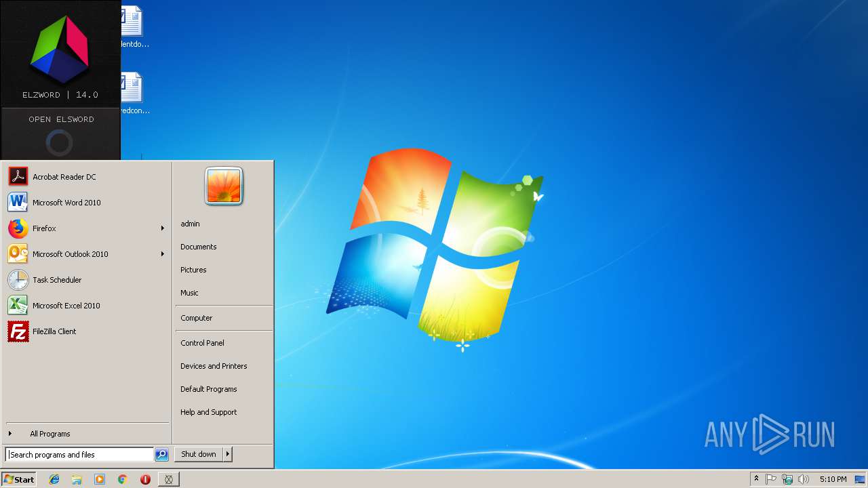Open the Pictures library
The width and height of the screenshot is (868, 488).
tap(224, 270)
